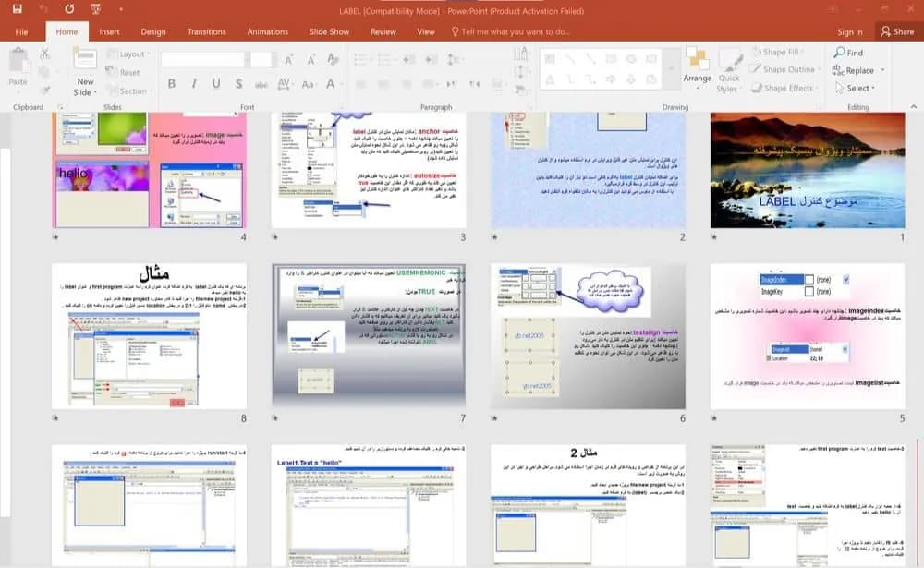Viewport: 924px width, 568px height.
Task: Click the Bold formatting icon
Action: (x=172, y=84)
